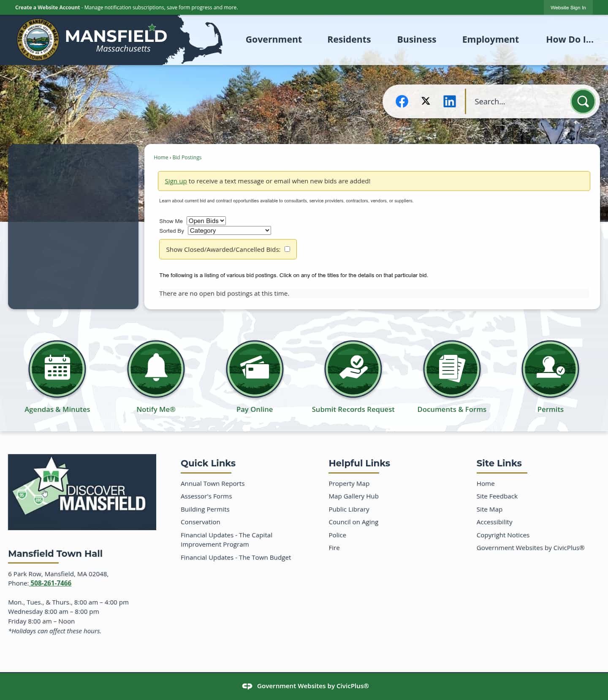Click the Sign up link for bid notifications
608x700 pixels.
[176, 181]
